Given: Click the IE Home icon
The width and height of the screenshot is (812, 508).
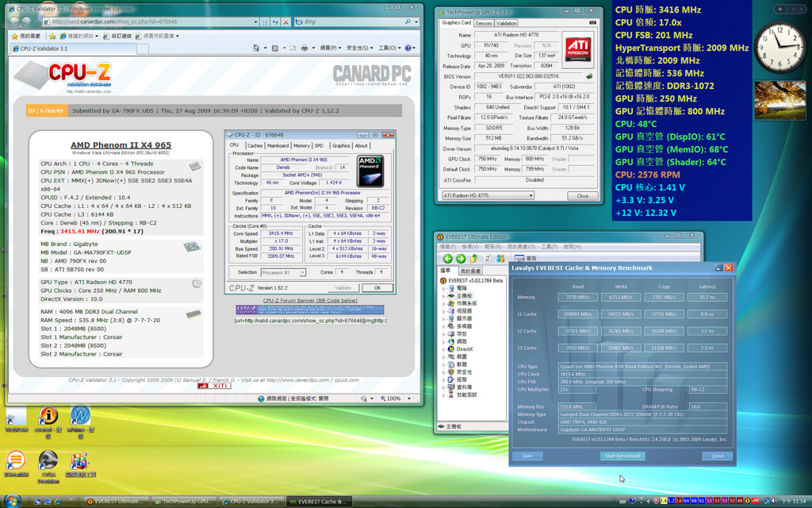Looking at the screenshot, I should coord(256,48).
